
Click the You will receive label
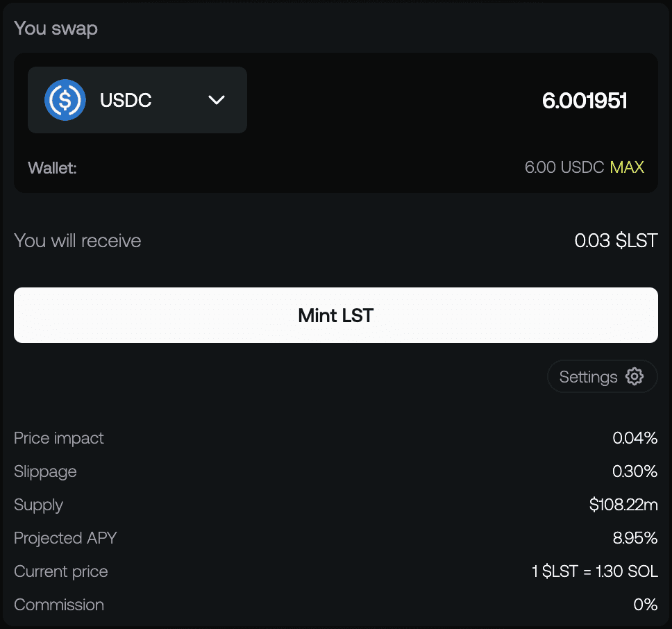(78, 241)
